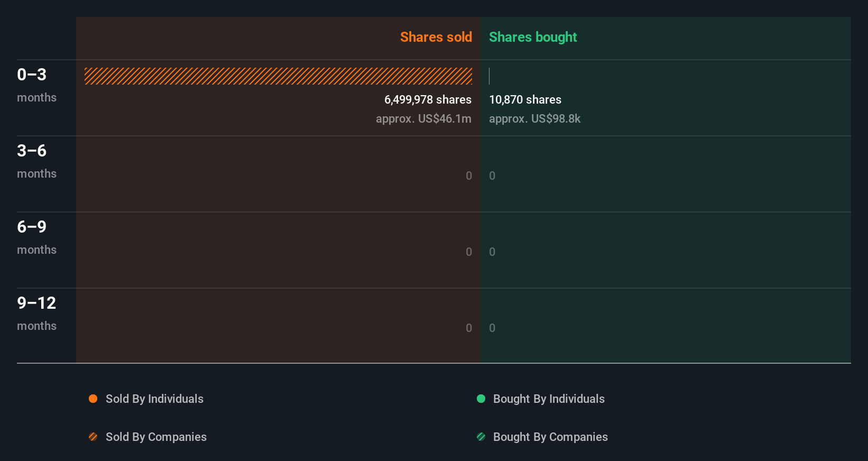Image resolution: width=868 pixels, height=461 pixels.
Task: Click the 6,499,978 shares value
Action: (428, 99)
